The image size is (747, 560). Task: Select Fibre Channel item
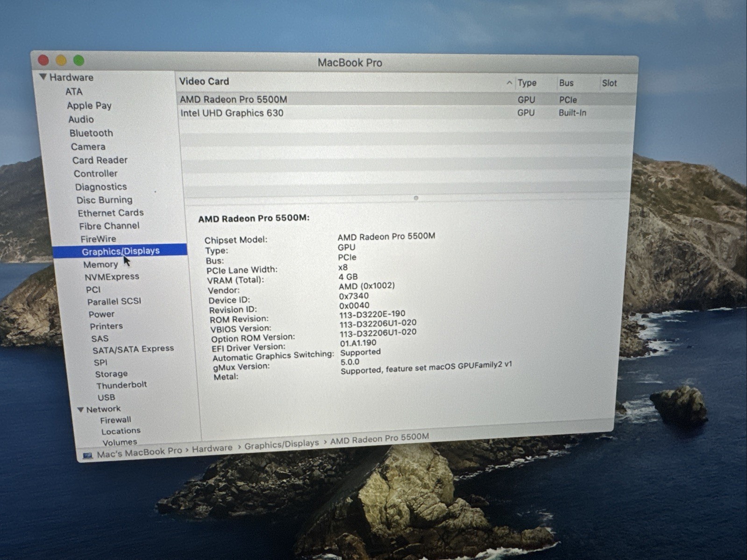pos(109,226)
